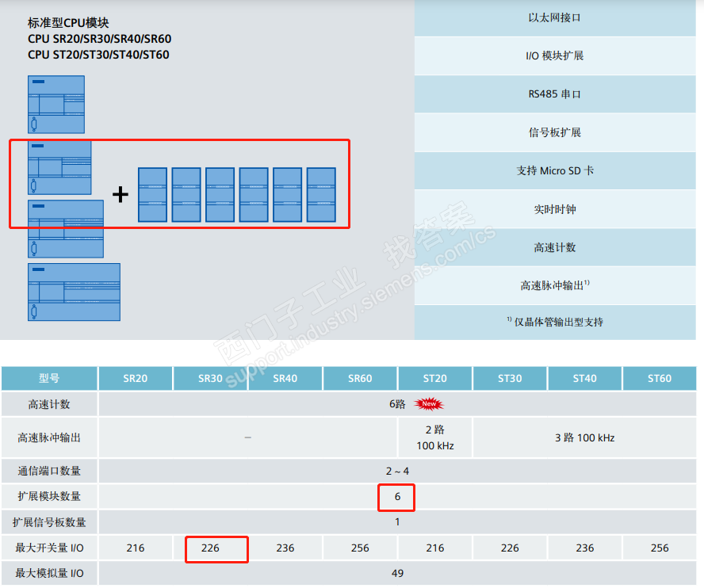Screen dimensions: 704x588
Task: Click the largest CPU module image at bottom
Action: click(74, 292)
